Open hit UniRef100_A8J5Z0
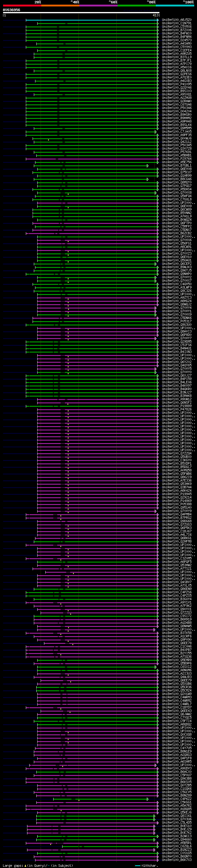The height and width of the screenshot is (868, 197). [176, 20]
